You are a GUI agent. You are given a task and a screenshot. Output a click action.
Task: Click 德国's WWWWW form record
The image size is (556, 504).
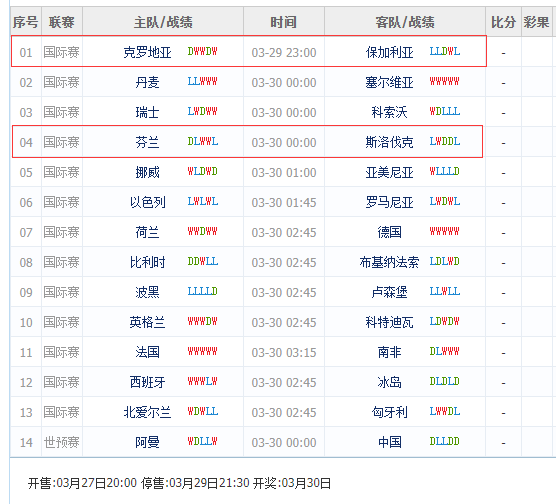[x=445, y=232]
